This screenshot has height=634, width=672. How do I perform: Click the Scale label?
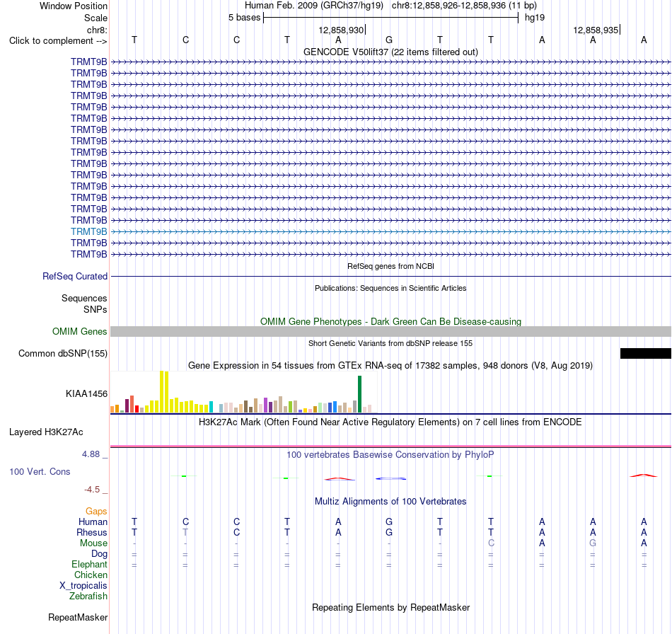(95, 18)
